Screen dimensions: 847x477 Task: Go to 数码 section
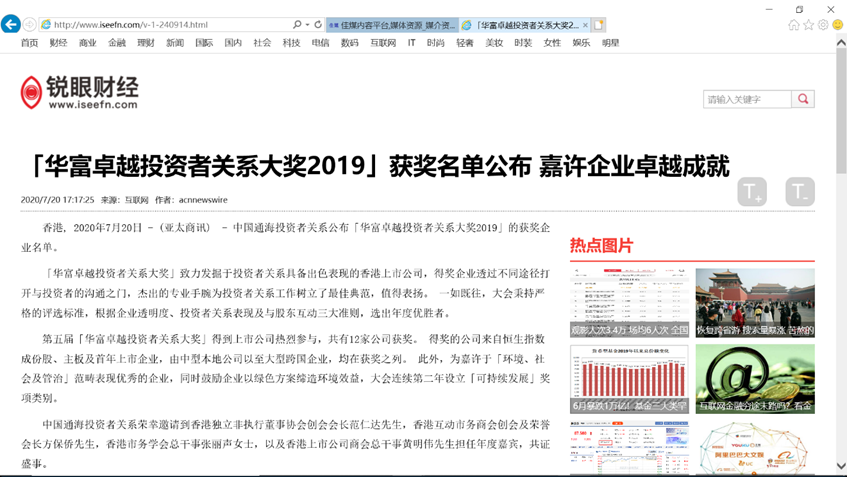click(x=349, y=43)
